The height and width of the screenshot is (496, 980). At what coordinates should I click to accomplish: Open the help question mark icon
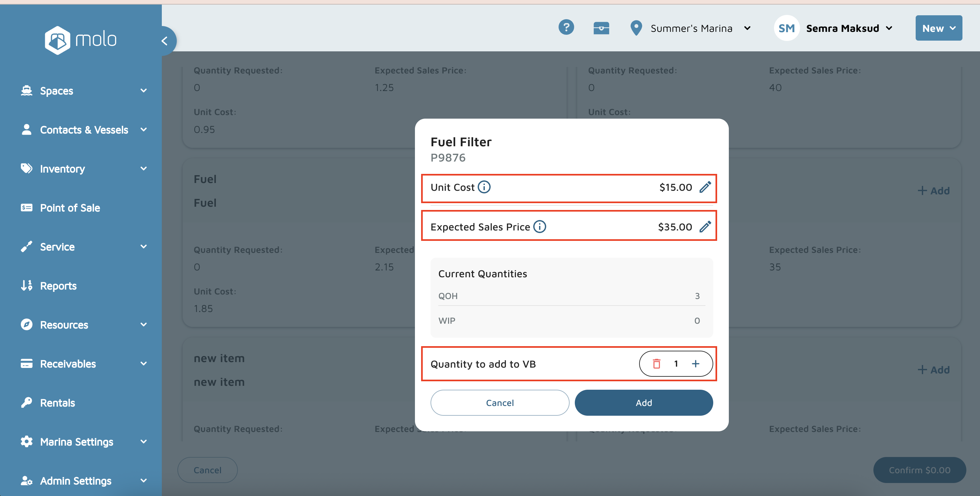tap(566, 27)
